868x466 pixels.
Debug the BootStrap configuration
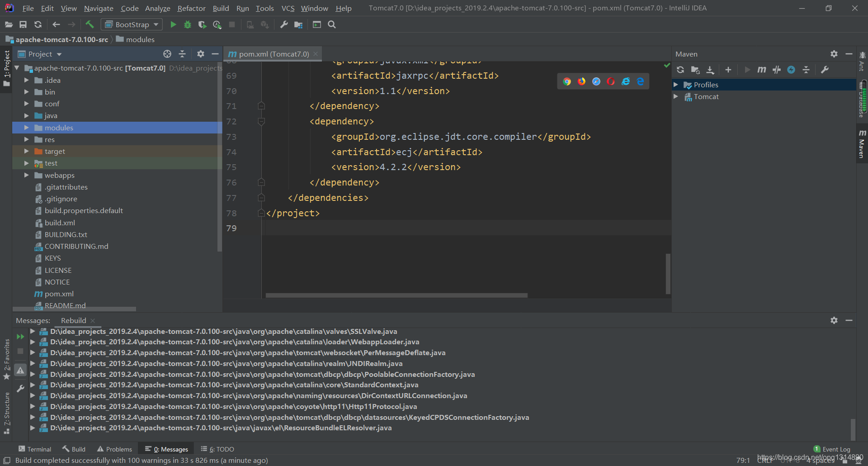(188, 24)
